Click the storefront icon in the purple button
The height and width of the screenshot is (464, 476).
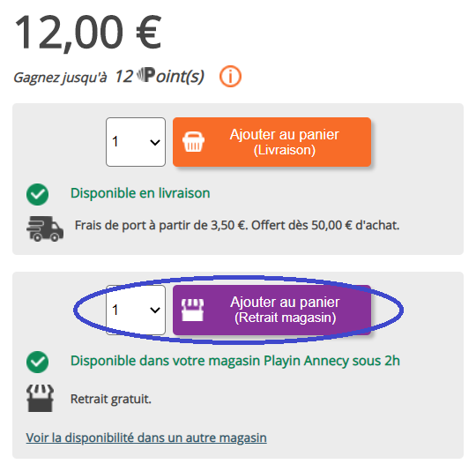(192, 310)
